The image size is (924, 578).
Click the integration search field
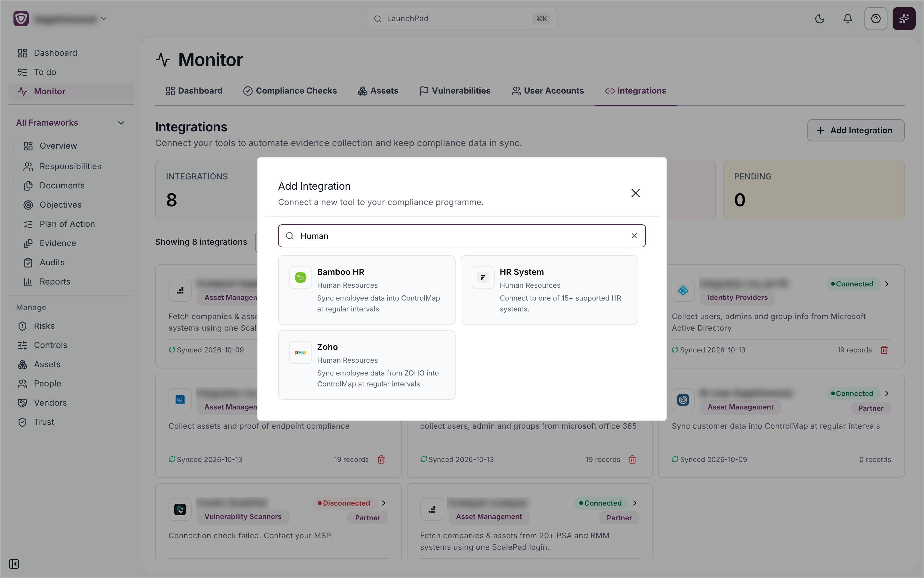(462, 236)
